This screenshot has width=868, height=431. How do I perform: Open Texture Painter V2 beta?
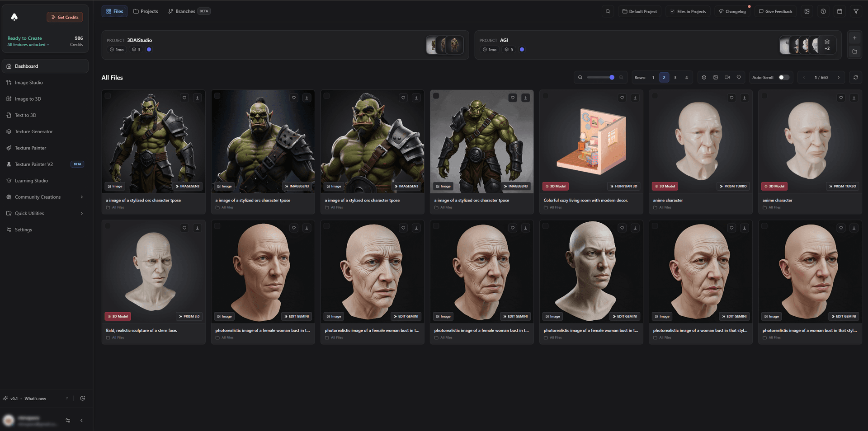[36, 164]
